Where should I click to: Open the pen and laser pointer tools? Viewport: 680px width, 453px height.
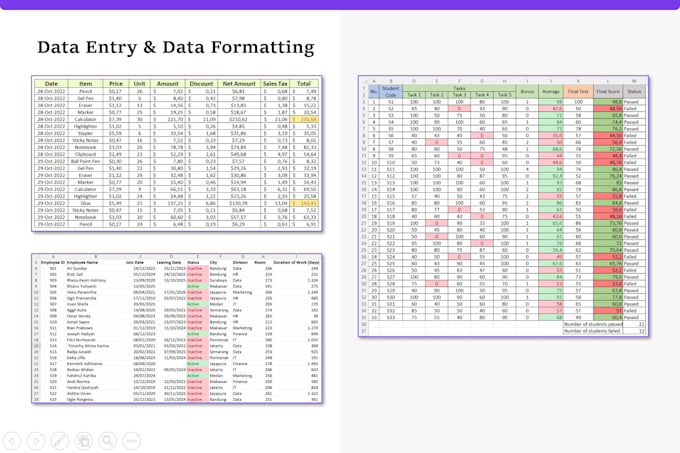[x=59, y=441]
